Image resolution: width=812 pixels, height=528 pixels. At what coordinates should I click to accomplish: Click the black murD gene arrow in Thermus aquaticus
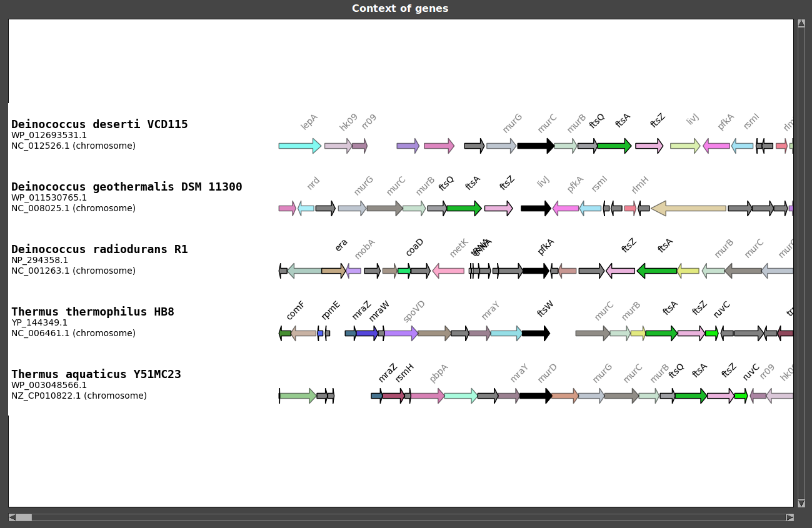(535, 396)
